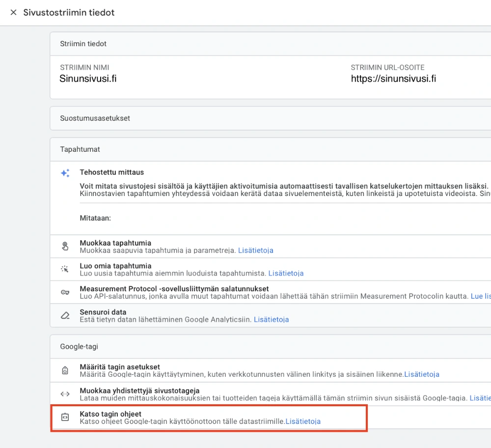Click the stream URL https://sinunsivusi.fi
This screenshot has height=448, width=491.
coord(393,79)
